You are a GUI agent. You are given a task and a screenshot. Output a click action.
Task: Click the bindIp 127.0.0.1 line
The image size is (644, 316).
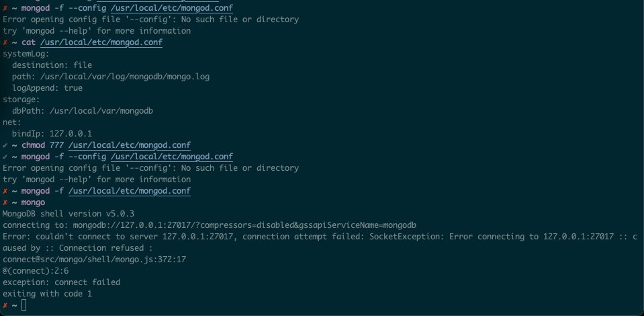coord(52,134)
